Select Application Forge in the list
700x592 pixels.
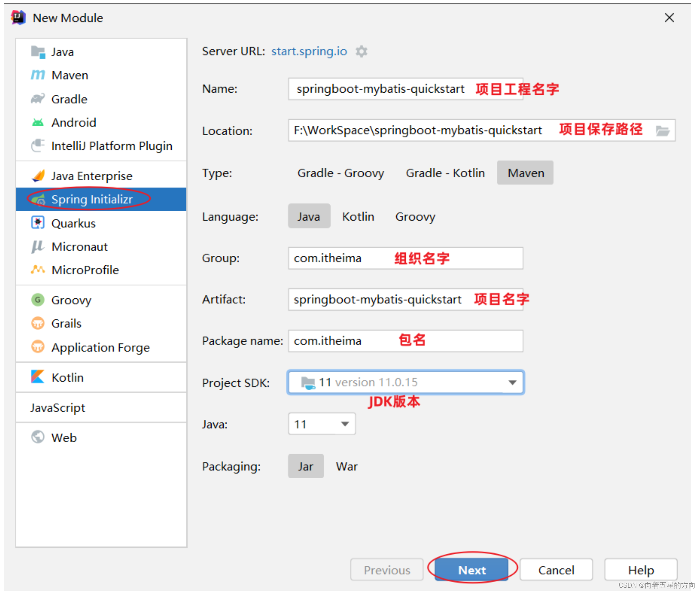tap(101, 347)
